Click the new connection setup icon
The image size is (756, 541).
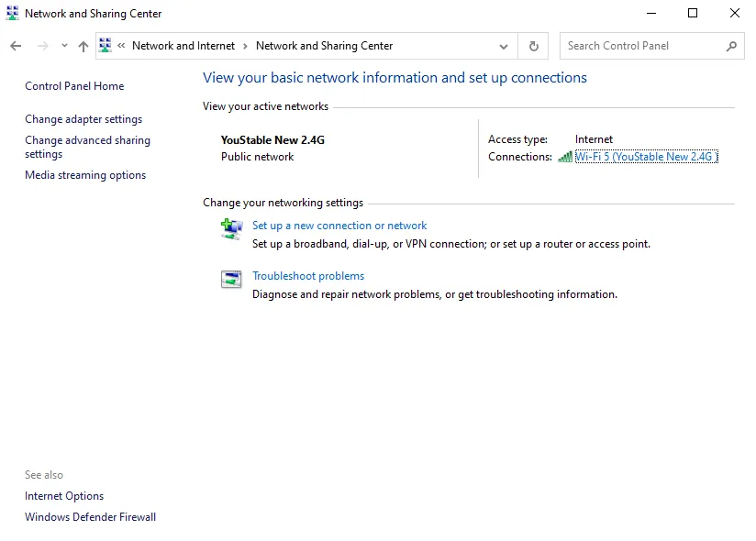click(231, 229)
